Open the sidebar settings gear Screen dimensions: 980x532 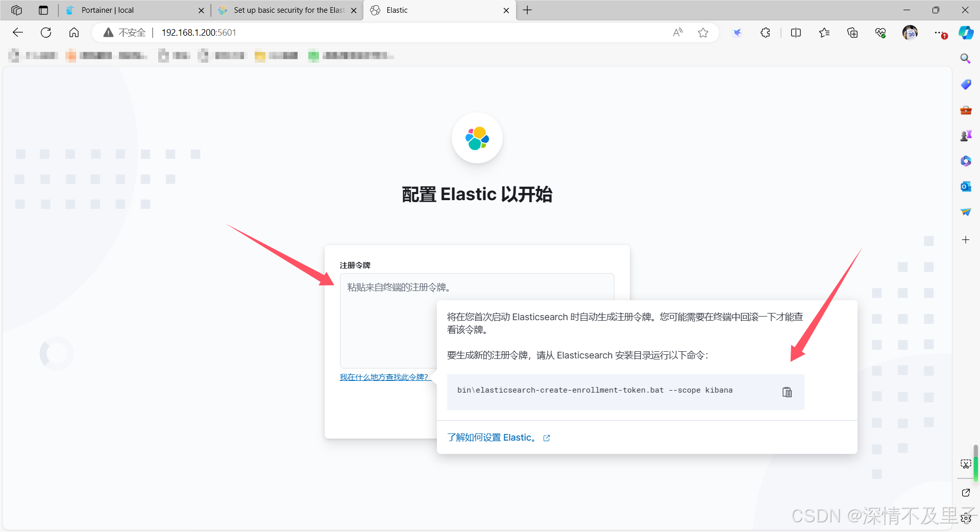966,518
